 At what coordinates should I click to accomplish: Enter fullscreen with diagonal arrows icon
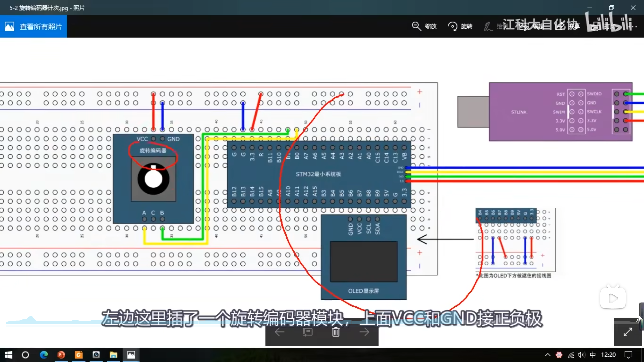point(628,332)
